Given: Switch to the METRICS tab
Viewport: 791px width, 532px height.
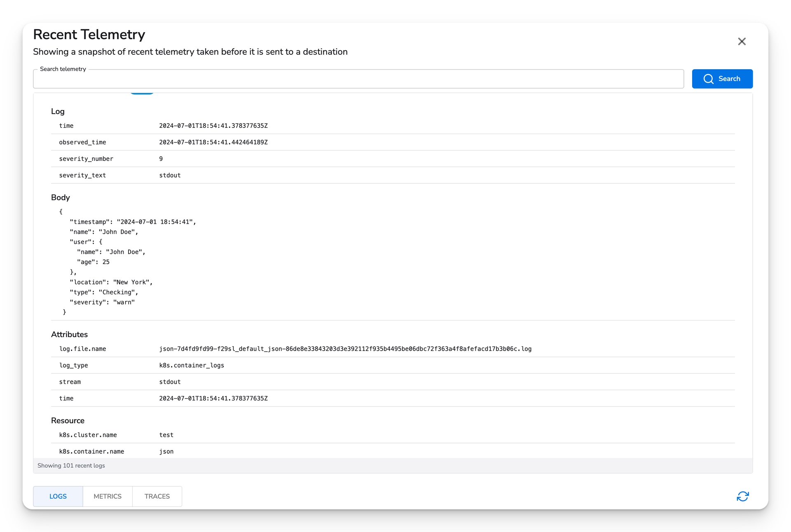Looking at the screenshot, I should [108, 496].
